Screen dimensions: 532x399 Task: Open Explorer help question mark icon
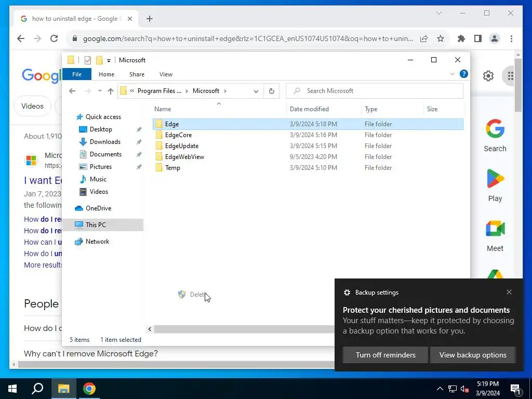pos(464,74)
